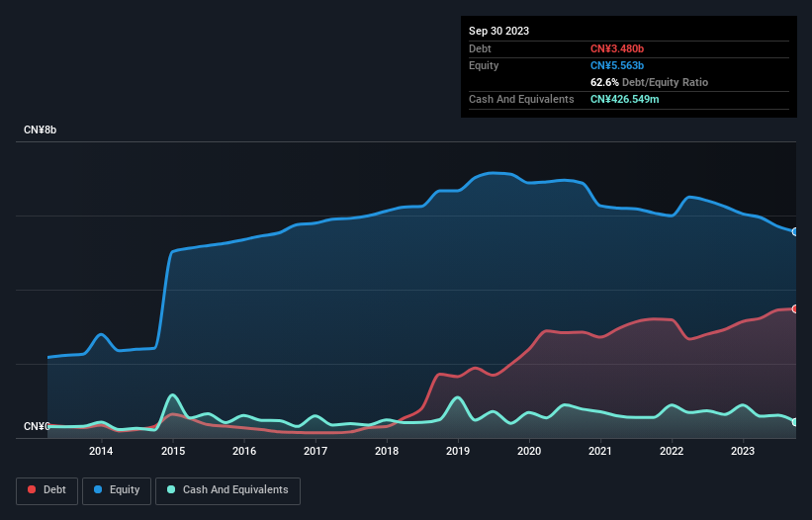812x520 pixels.
Task: Click the blue Equity end-point marker
Action: tap(794, 231)
